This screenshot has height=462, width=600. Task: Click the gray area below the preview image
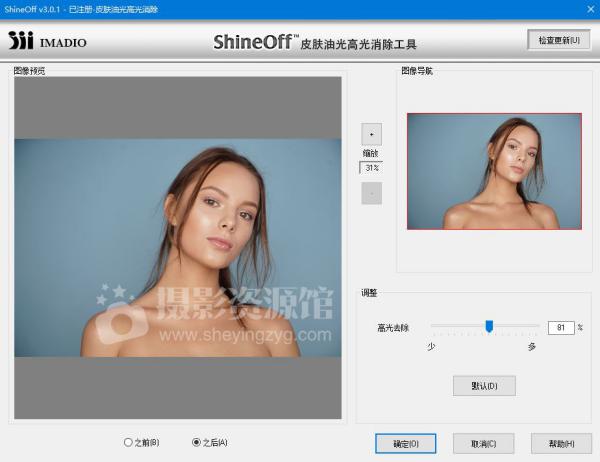(x=178, y=388)
